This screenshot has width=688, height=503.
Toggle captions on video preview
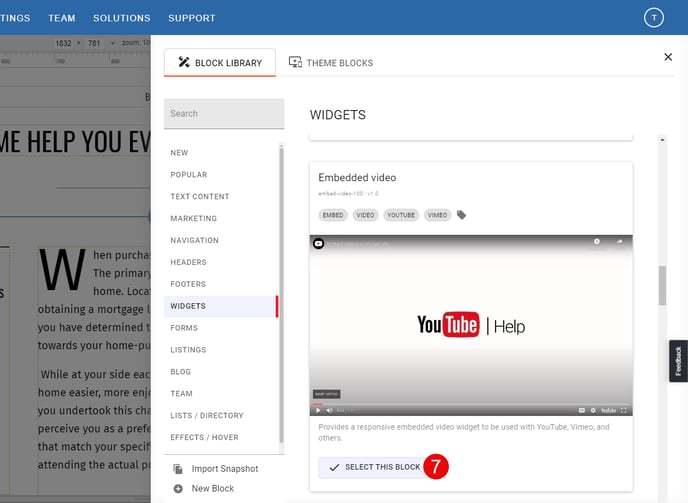pyautogui.click(x=581, y=410)
